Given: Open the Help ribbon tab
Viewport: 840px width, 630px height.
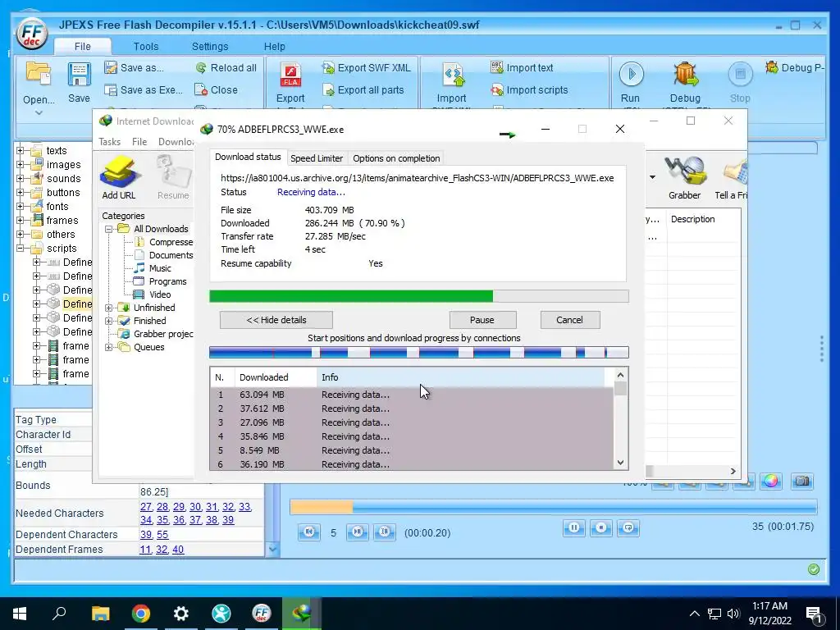Looking at the screenshot, I should [x=274, y=47].
